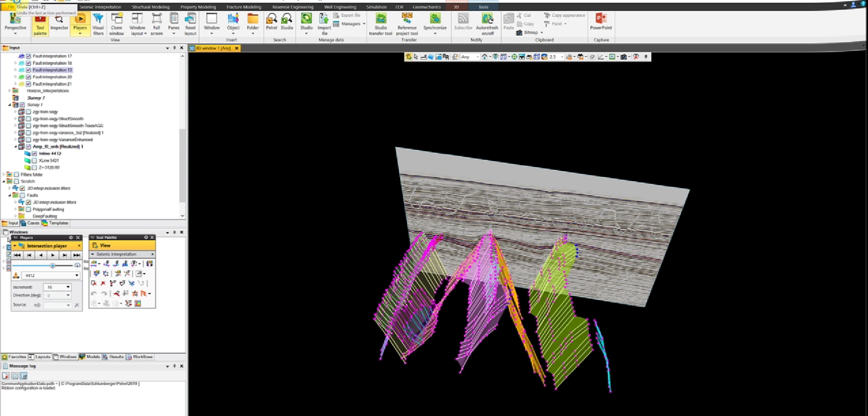
Task: Switch to the Property Modeling tab
Action: pos(198,7)
